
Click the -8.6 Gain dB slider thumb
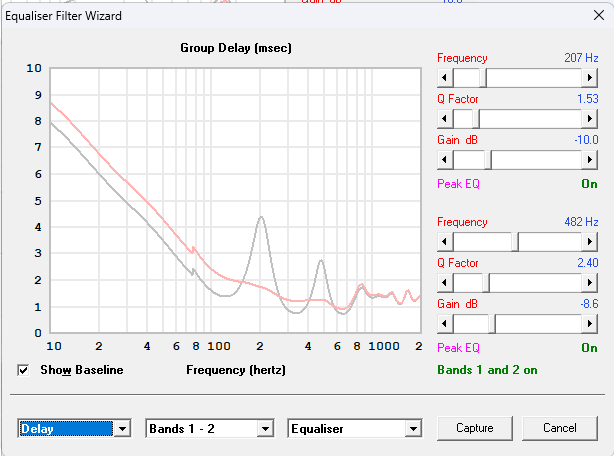(492, 324)
